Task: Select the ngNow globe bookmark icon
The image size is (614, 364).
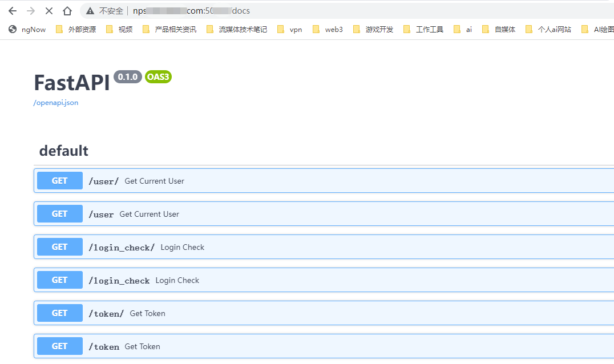Action: click(13, 29)
